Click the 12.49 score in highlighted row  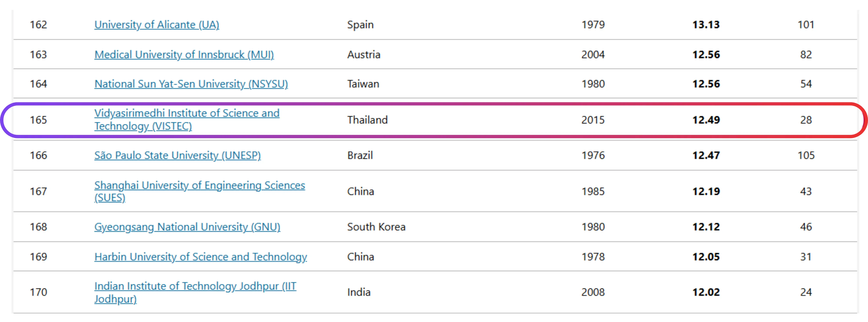point(706,120)
